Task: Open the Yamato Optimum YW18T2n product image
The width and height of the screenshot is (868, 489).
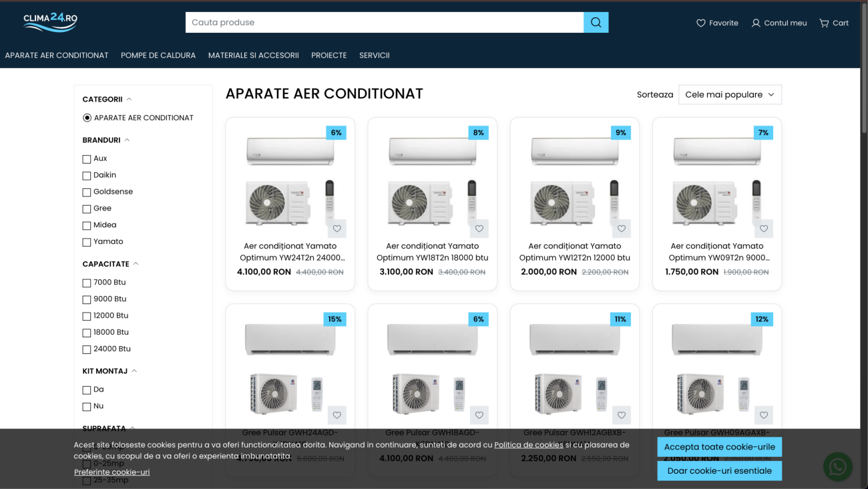Action: [x=432, y=180]
